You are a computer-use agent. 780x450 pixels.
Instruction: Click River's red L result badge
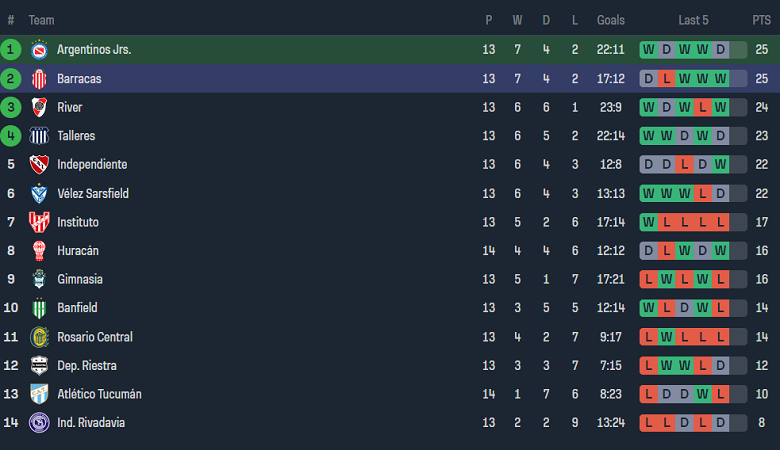point(703,107)
